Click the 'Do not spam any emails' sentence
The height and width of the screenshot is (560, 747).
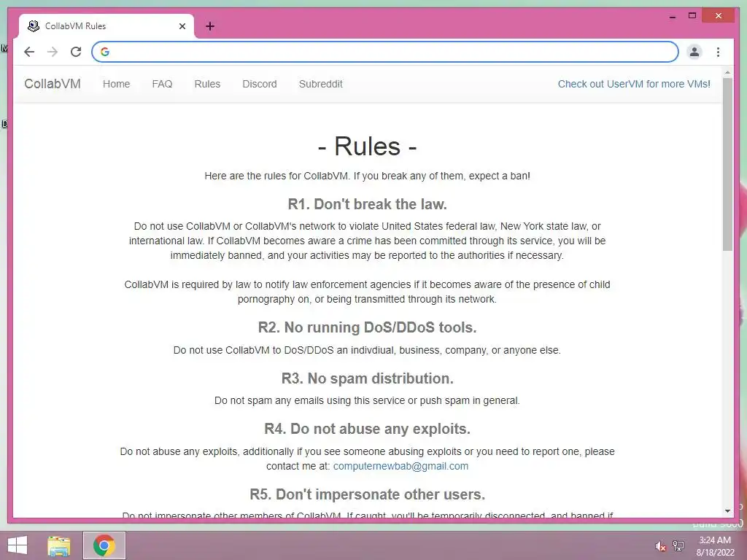point(368,400)
